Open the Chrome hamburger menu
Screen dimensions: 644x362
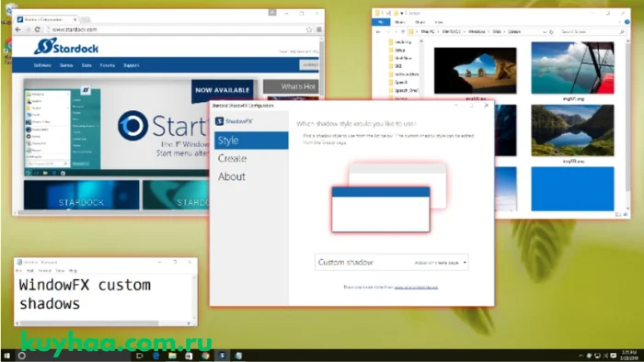pyautogui.click(x=319, y=29)
